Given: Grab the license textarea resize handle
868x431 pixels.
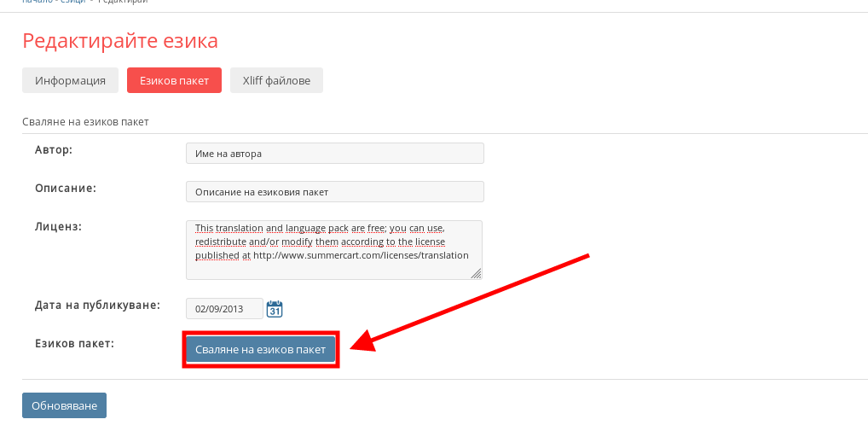Looking at the screenshot, I should point(476,273).
